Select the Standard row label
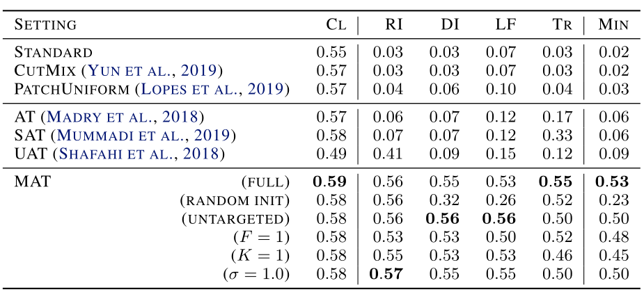This screenshot has height=299, width=644. pyautogui.click(x=54, y=52)
